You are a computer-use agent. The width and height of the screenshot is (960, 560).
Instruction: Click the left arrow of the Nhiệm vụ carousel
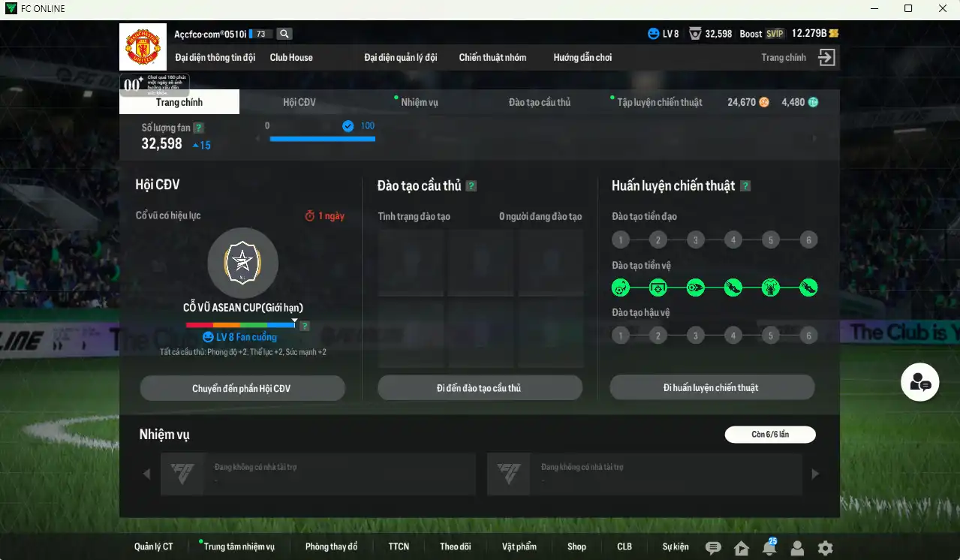coord(147,474)
